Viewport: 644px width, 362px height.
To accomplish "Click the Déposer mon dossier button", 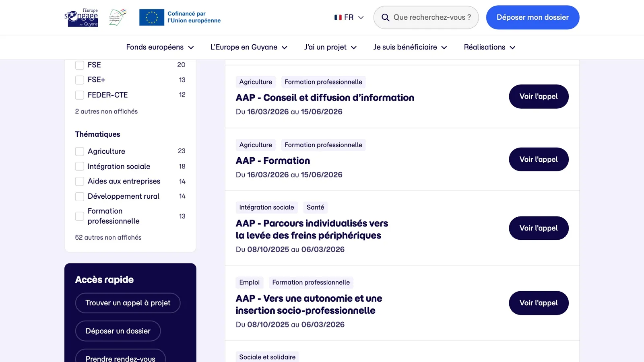I will pos(533,17).
